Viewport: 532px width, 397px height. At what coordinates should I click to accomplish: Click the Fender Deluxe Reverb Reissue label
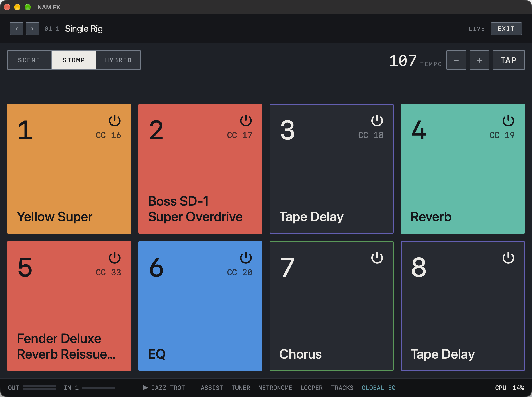(x=66, y=346)
